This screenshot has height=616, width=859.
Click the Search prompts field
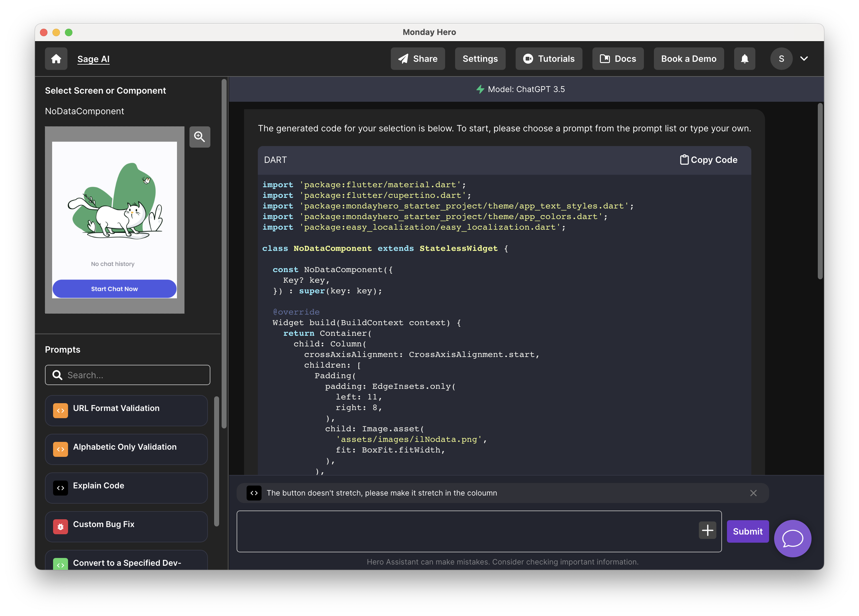click(x=128, y=375)
